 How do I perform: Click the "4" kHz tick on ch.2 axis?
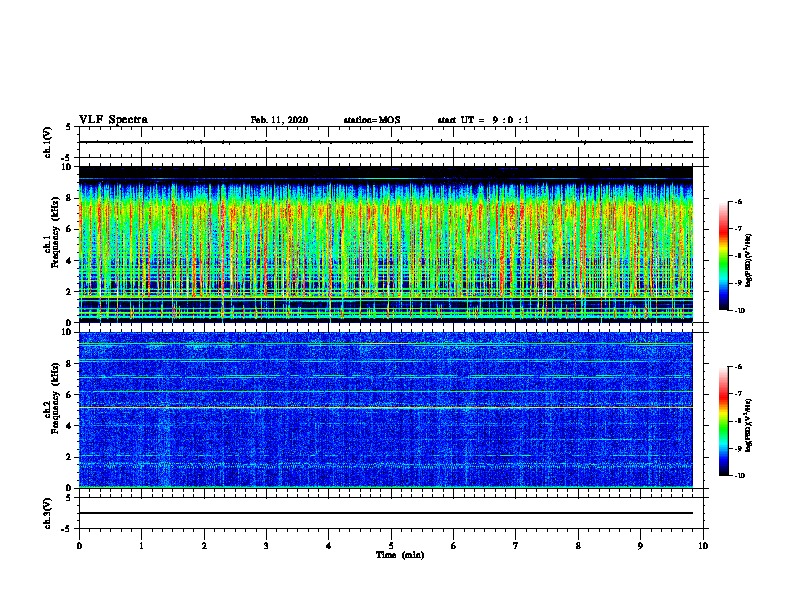69,426
